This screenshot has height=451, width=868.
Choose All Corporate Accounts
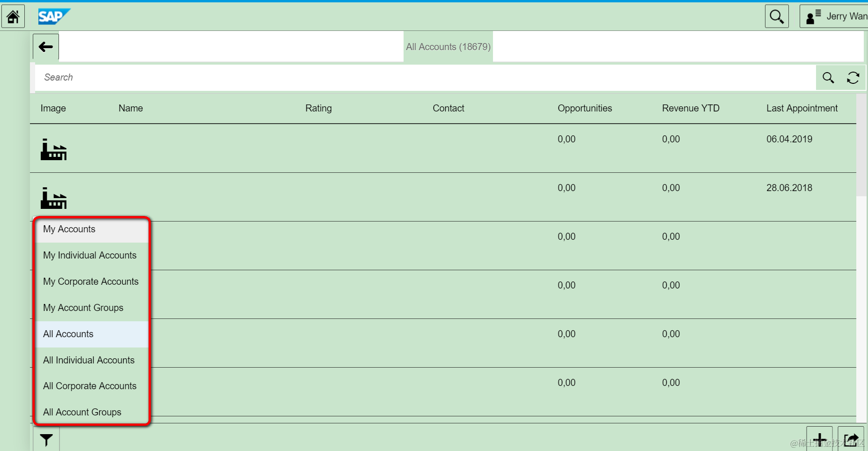click(93, 386)
